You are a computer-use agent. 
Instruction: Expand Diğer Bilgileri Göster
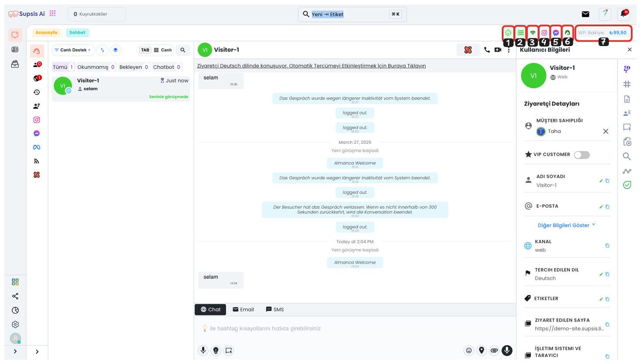(x=567, y=225)
